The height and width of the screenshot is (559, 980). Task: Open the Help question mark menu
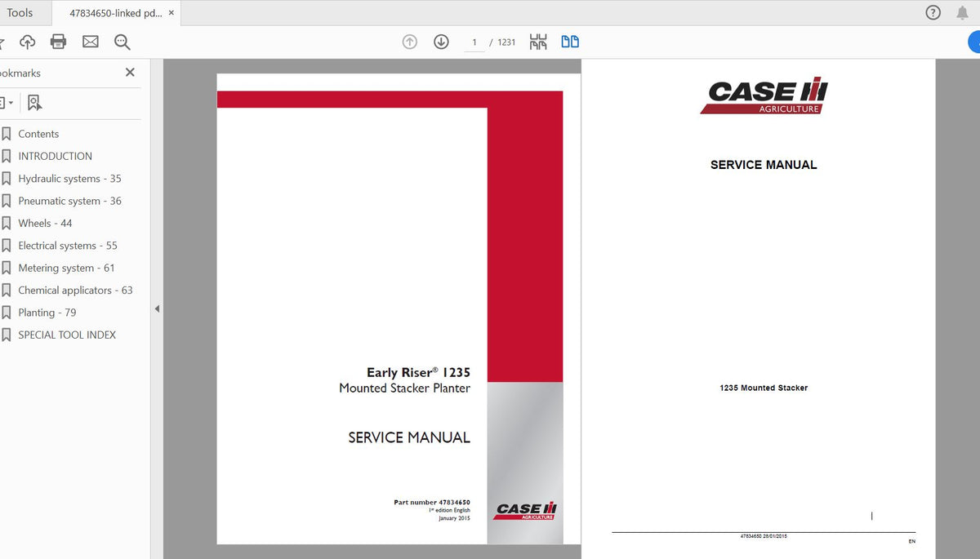(x=933, y=12)
